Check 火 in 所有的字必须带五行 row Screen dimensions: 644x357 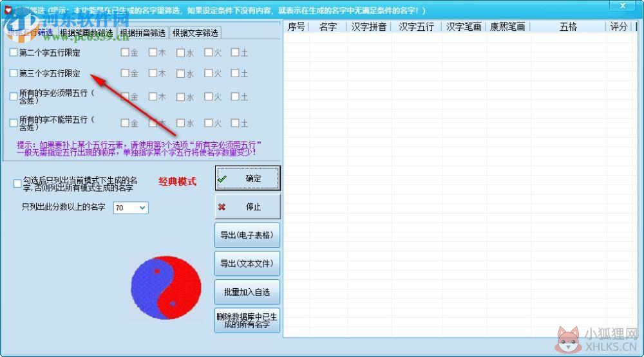tap(208, 96)
